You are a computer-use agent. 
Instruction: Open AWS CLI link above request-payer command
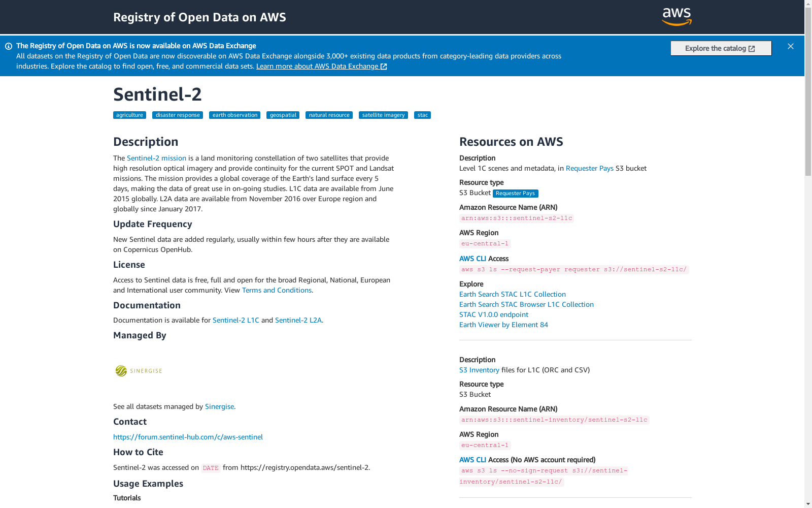472,259
